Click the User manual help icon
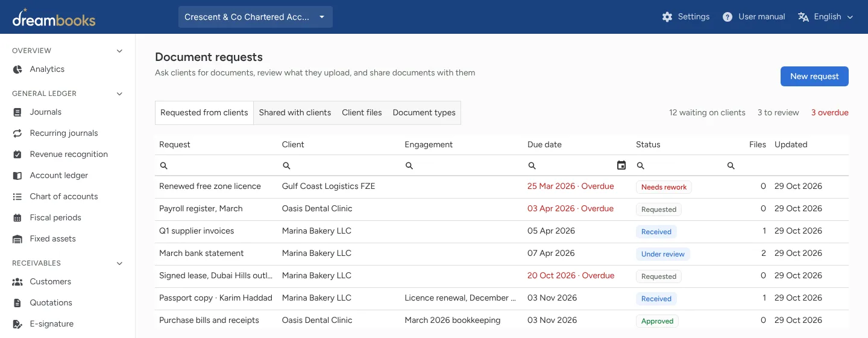Image resolution: width=868 pixels, height=338 pixels. click(728, 17)
